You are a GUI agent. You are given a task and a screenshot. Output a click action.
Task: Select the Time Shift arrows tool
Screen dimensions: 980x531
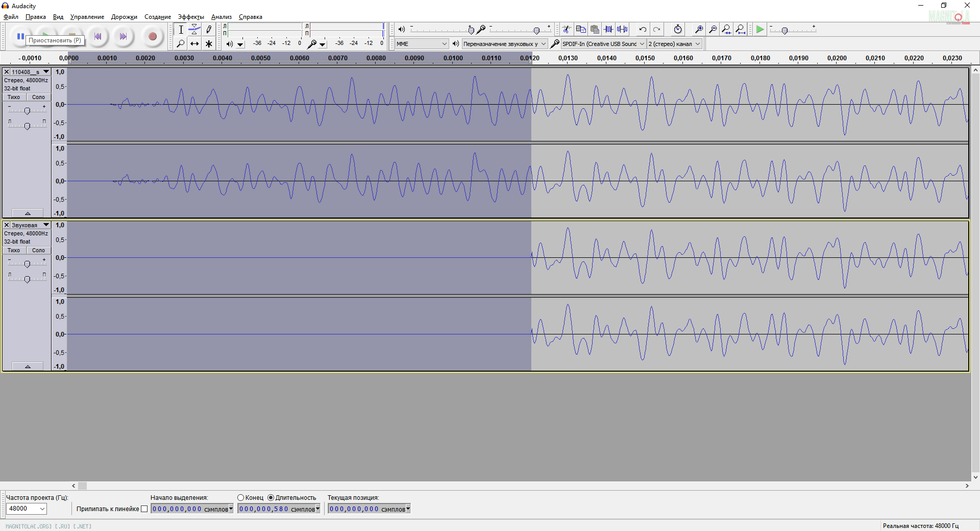coord(194,44)
